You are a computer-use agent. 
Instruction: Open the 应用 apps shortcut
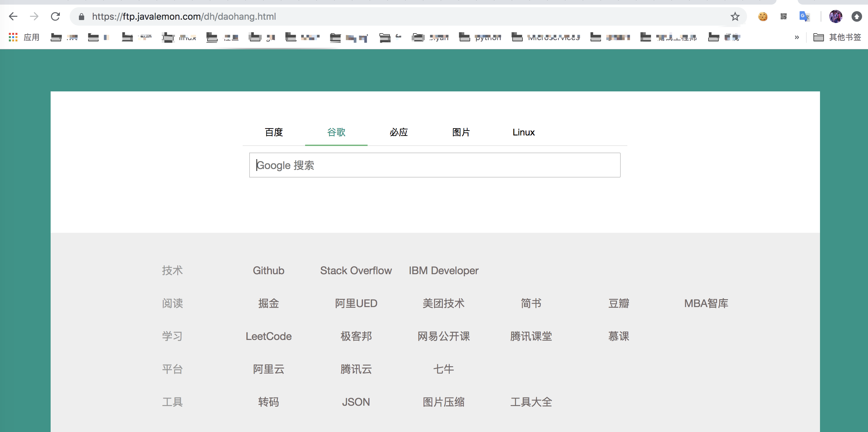pos(24,37)
